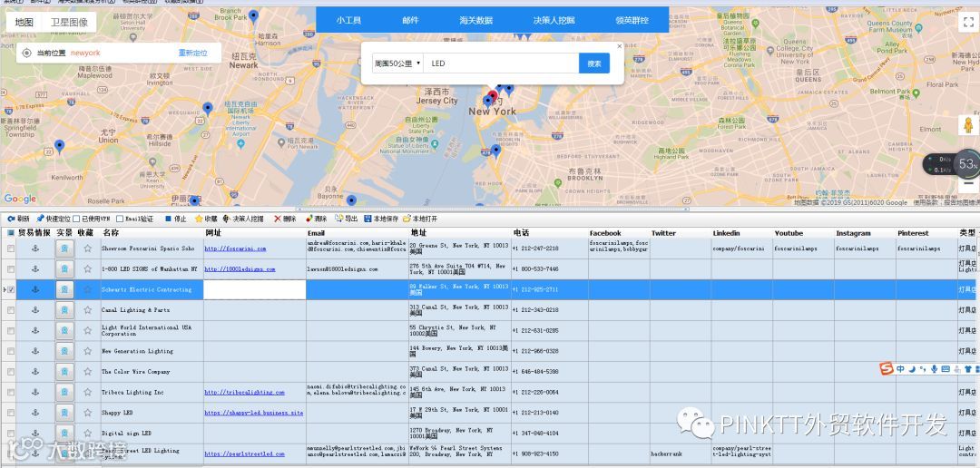Toggle the Email验证 checkbox
The image size is (980, 468).
coord(120,219)
